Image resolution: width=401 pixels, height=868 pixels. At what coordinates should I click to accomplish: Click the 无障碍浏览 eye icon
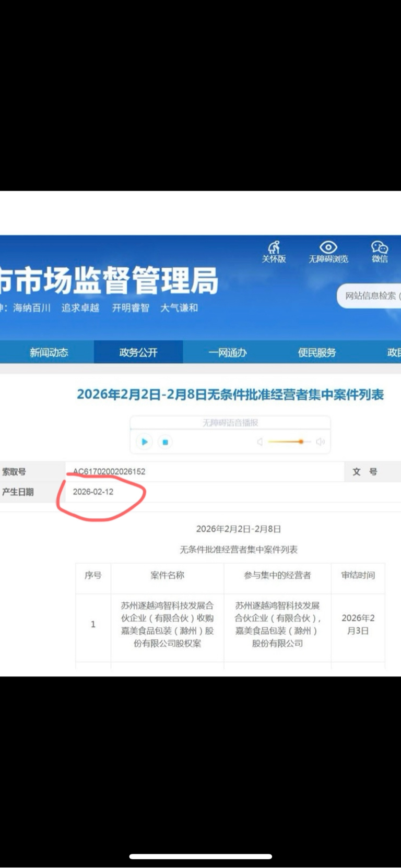pos(328,252)
